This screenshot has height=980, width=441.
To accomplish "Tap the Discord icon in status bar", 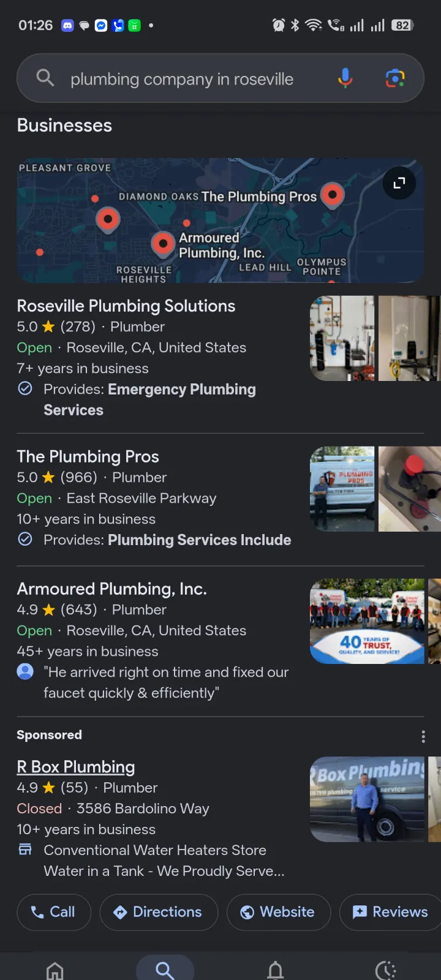I will coord(67,25).
